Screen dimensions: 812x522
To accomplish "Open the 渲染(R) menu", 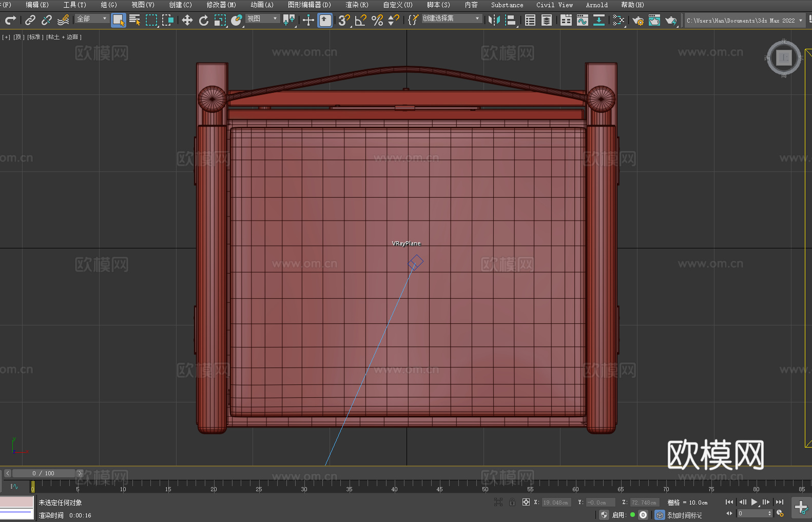I will click(x=357, y=5).
